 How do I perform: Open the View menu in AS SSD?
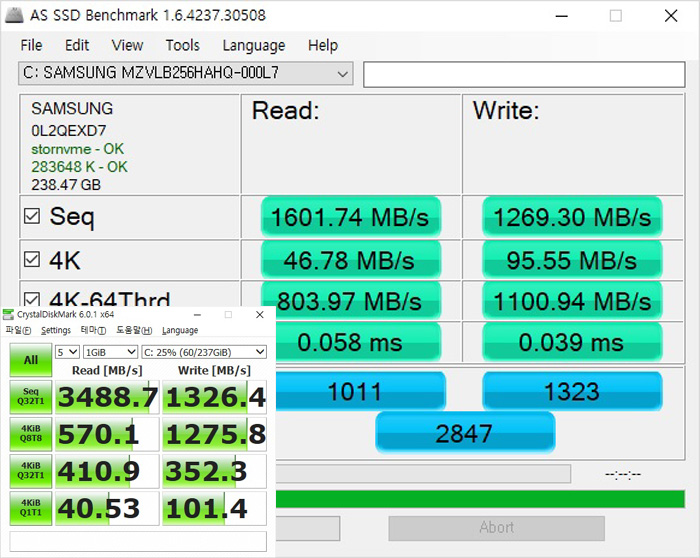pos(127,46)
